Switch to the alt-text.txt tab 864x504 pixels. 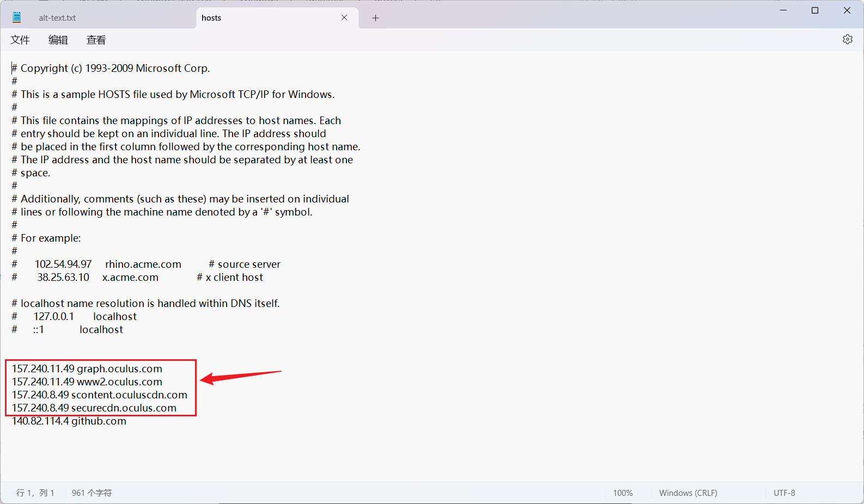click(x=57, y=18)
